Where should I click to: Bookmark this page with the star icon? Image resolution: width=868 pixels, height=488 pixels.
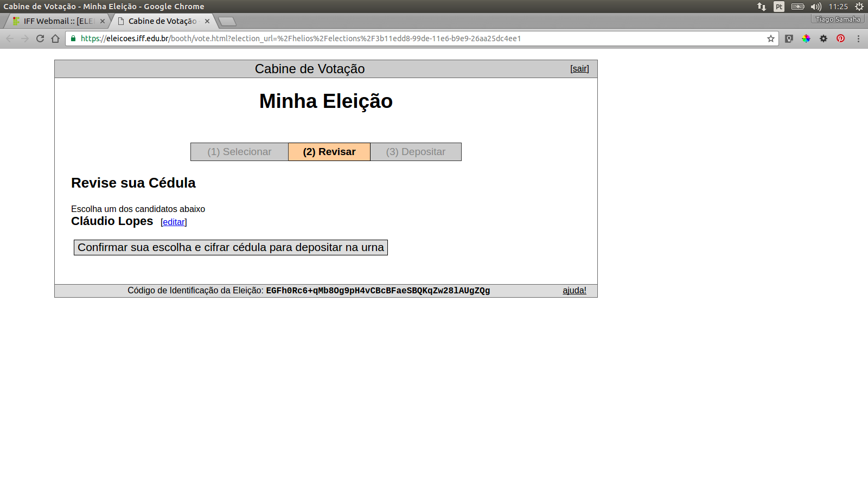770,38
